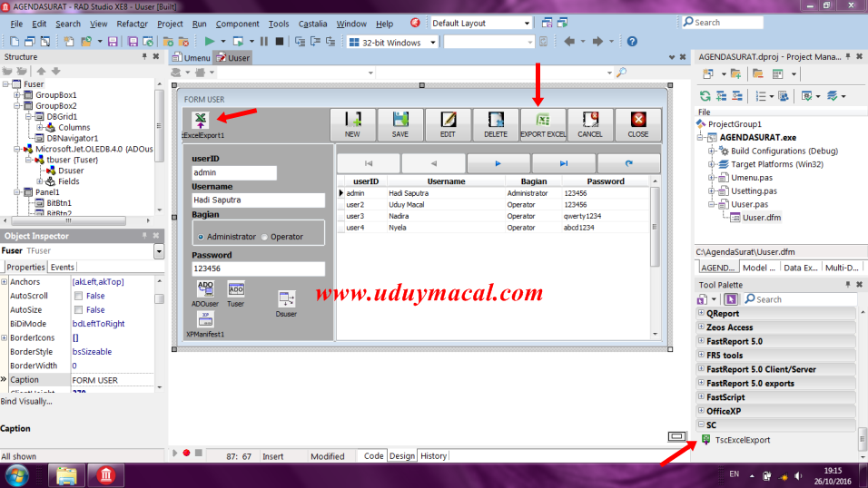The height and width of the screenshot is (488, 868).
Task: Click the Save All toolbar icon
Action: (133, 42)
